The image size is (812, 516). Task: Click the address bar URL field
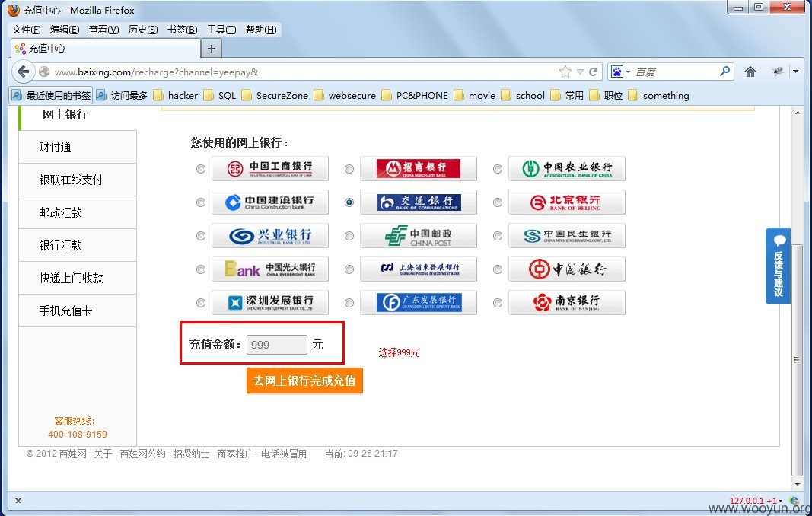303,72
